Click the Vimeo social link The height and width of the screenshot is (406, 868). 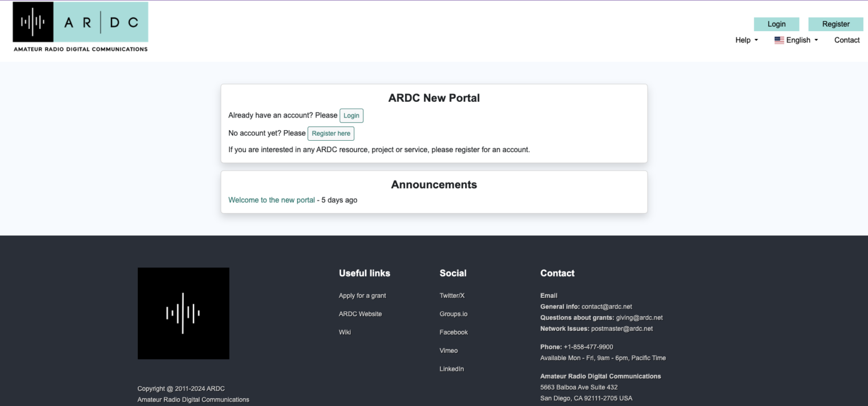click(x=448, y=350)
